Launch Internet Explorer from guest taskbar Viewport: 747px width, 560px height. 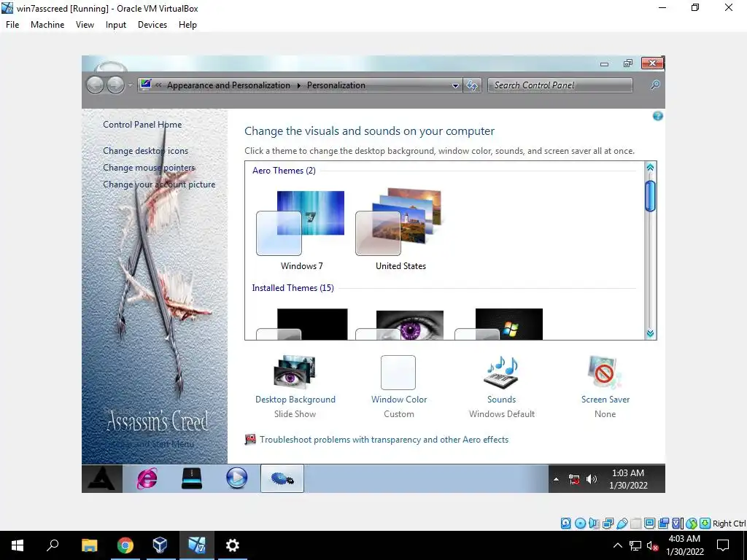click(x=147, y=478)
